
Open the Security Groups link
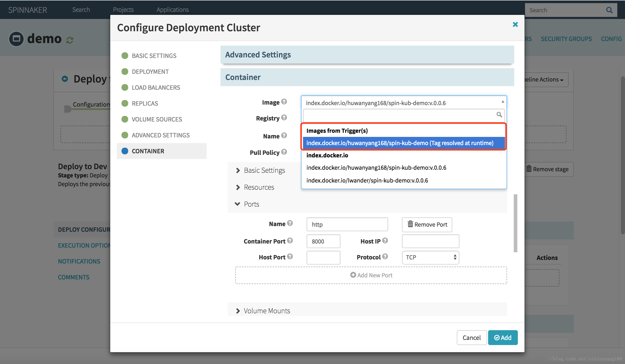tap(566, 39)
